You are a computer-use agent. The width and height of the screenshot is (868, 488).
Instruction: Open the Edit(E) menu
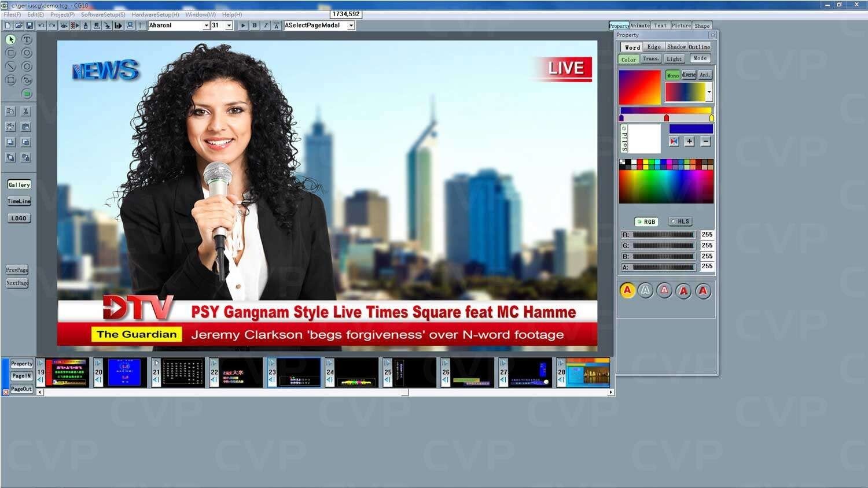35,14
